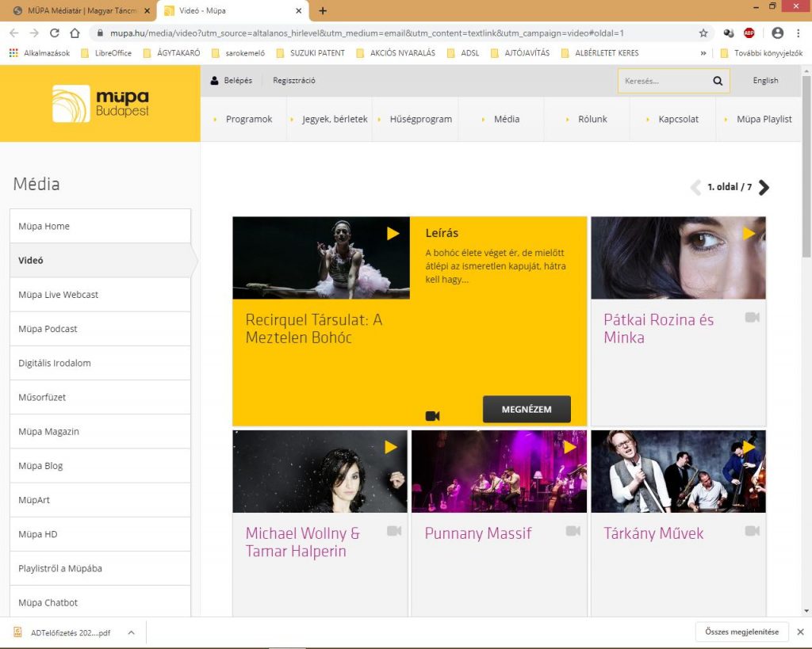Image resolution: width=812 pixels, height=649 pixels.
Task: Click the AdBlock extension icon
Action: tap(749, 33)
